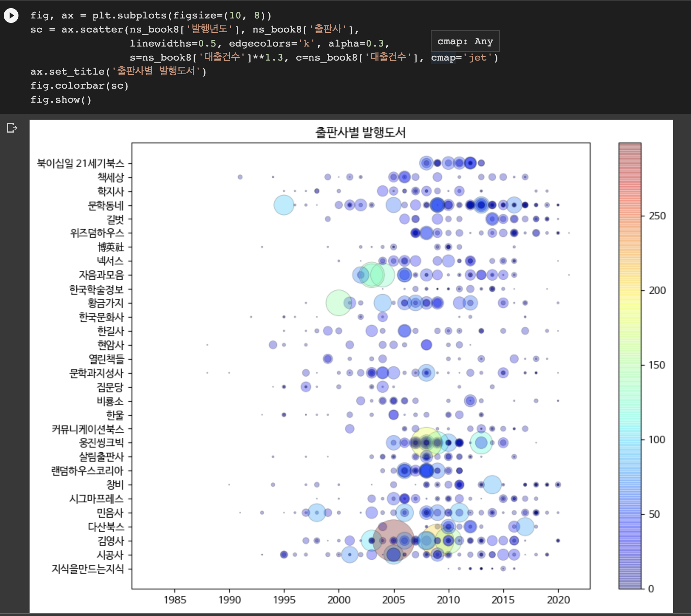Screen dimensions: 691x616
Task: Click x-axis tick label 2020
Action: pos(558,599)
